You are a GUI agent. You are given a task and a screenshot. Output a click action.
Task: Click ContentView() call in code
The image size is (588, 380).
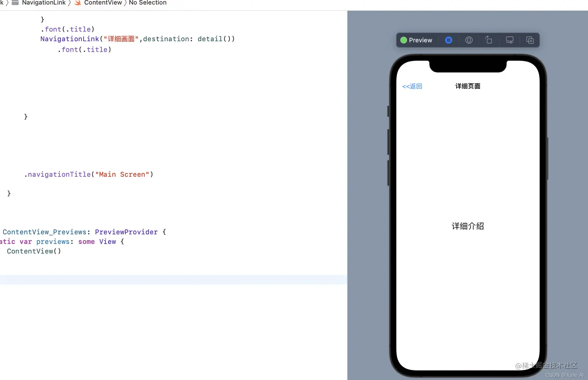tap(34, 251)
